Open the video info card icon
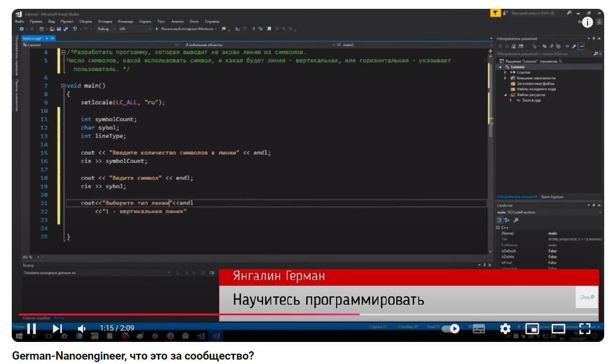The width and height of the screenshot is (613, 364). pos(587,23)
